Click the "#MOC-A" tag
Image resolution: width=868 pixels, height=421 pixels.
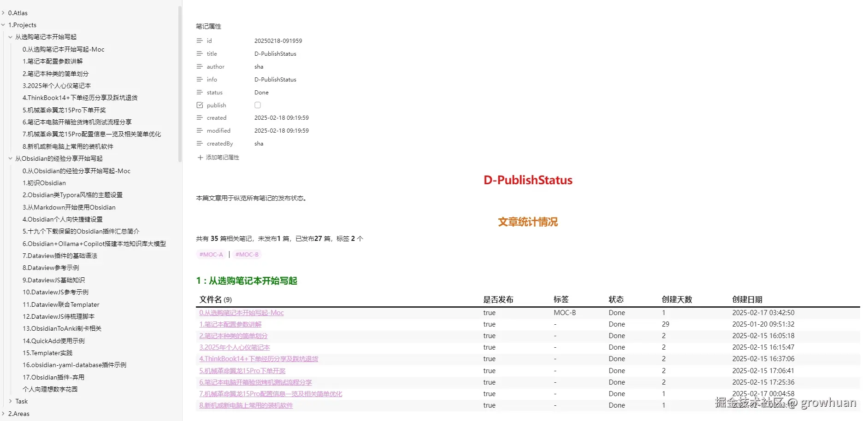click(211, 254)
